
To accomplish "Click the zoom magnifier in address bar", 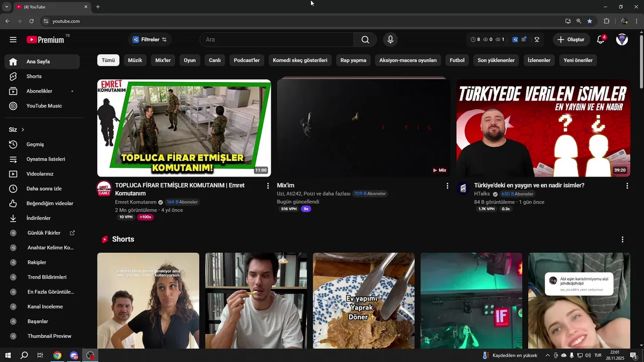I will point(579,21).
